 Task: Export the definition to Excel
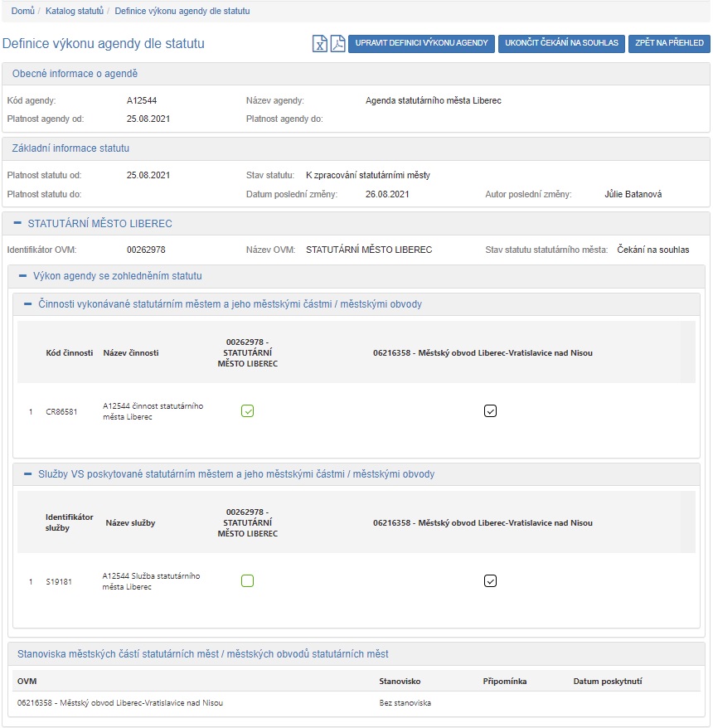click(x=319, y=44)
